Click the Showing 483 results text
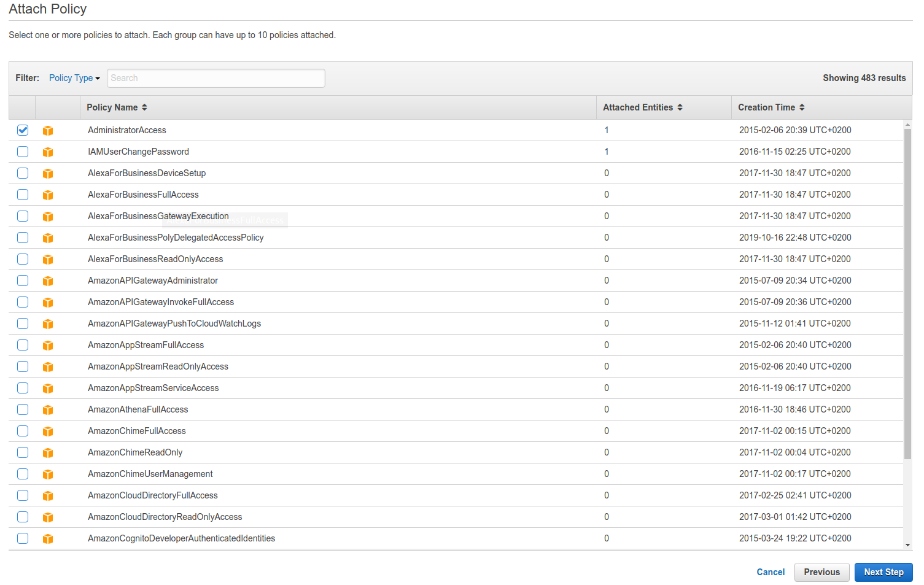924x585 pixels. [x=864, y=78]
